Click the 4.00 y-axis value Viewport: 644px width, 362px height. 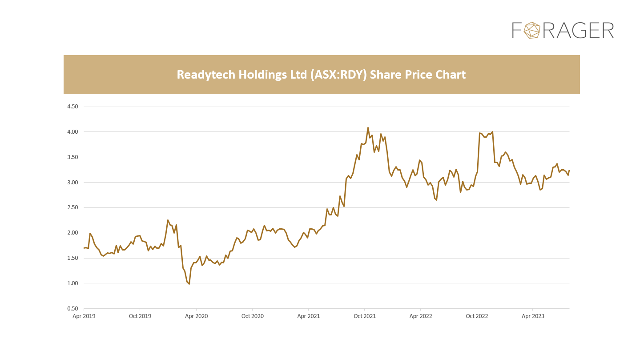72,132
